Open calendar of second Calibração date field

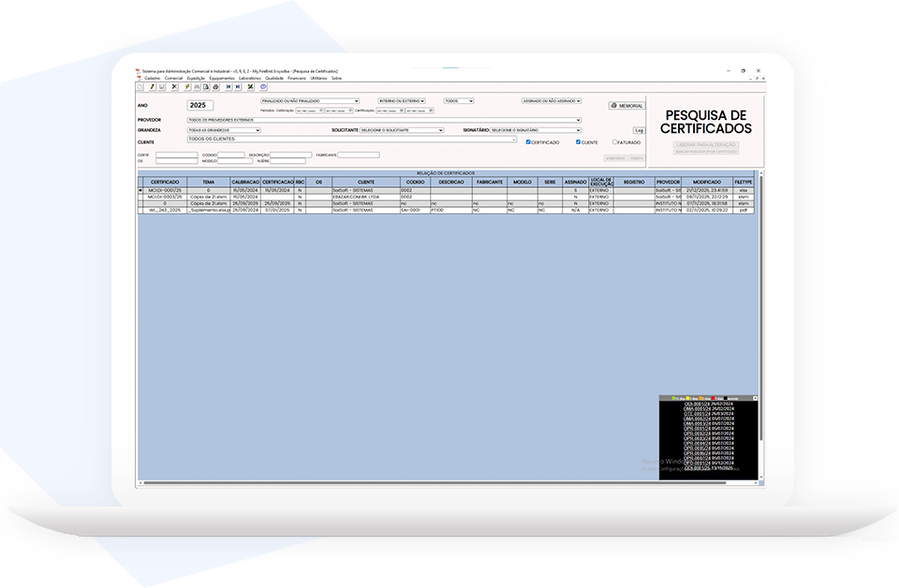(x=350, y=110)
